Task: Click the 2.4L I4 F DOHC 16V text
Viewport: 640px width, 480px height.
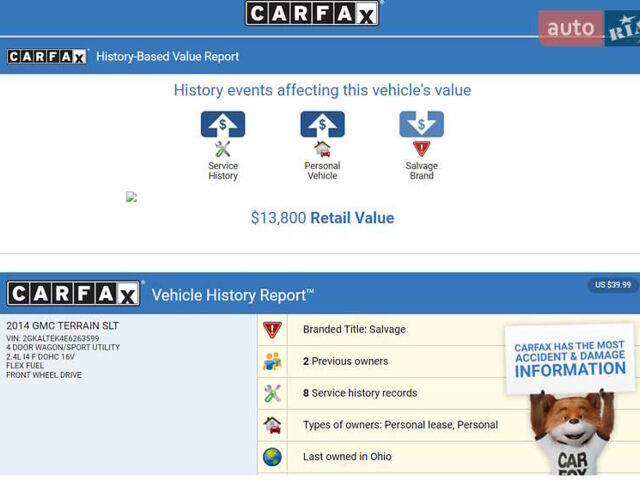Action: click(x=40, y=357)
